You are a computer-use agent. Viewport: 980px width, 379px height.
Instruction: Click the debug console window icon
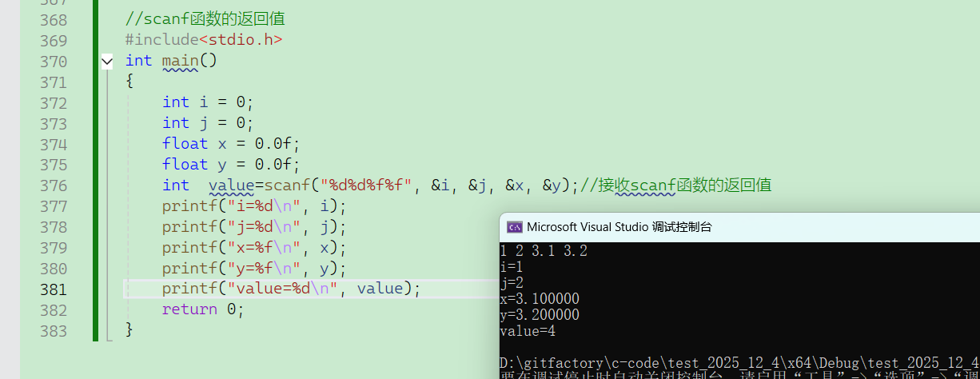515,227
